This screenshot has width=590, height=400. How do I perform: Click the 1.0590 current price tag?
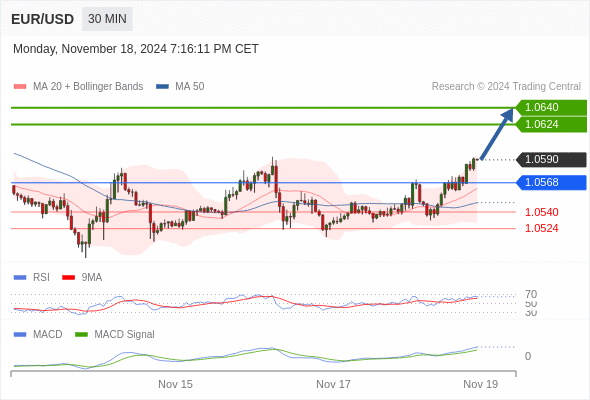click(x=551, y=160)
